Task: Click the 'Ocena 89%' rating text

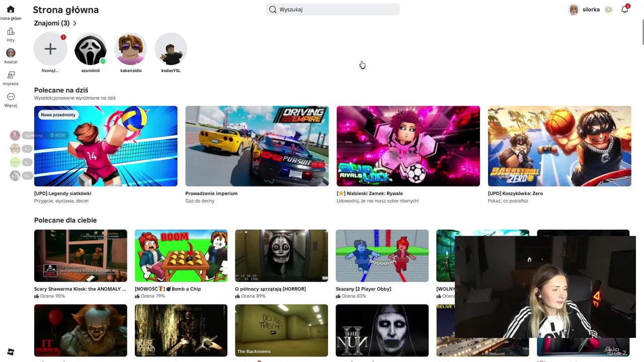Action: click(x=254, y=296)
